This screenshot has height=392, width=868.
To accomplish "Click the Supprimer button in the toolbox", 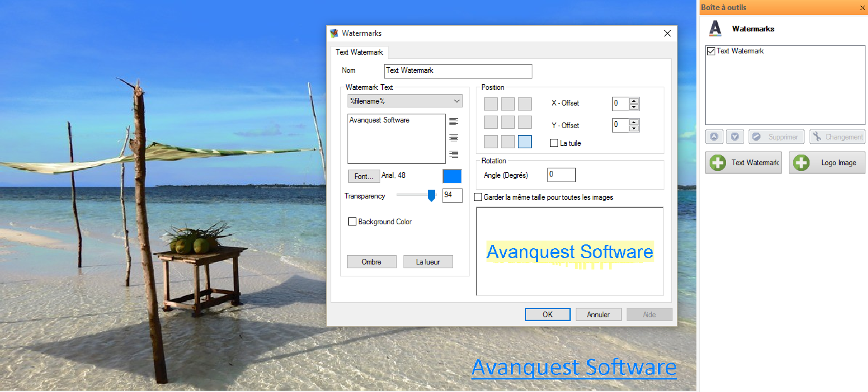I will [x=776, y=137].
